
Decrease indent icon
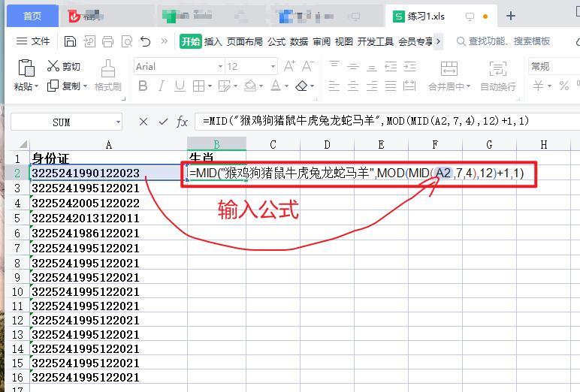click(391, 67)
